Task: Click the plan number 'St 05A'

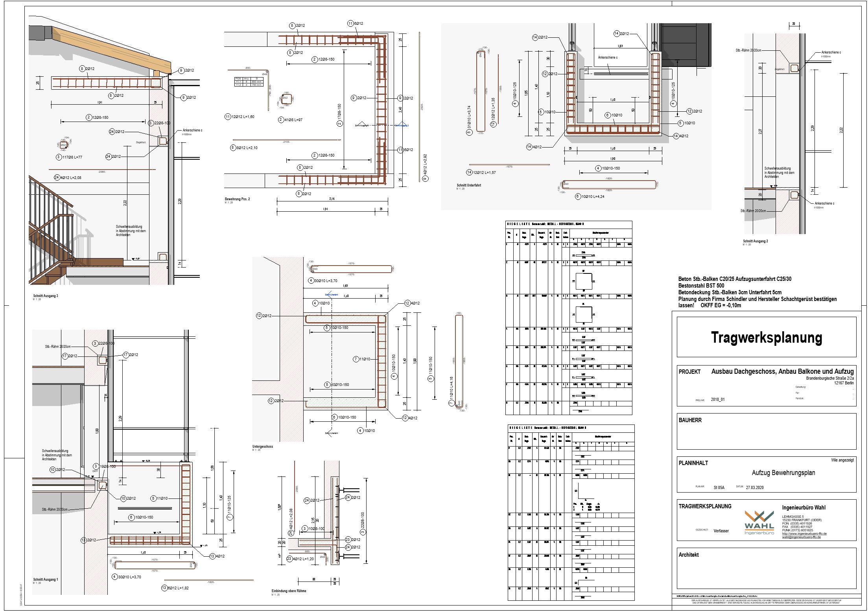Action: click(719, 487)
